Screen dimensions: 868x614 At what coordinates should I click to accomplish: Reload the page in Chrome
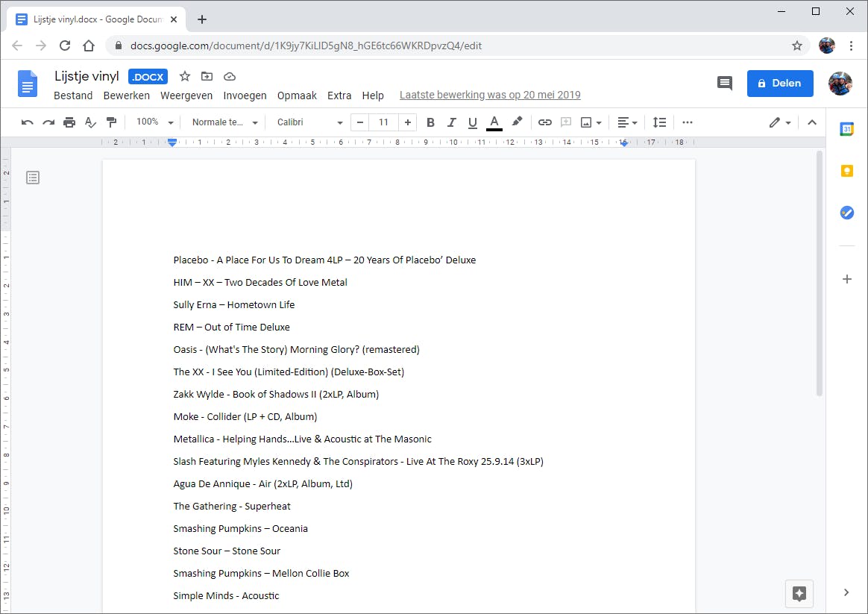coord(65,46)
